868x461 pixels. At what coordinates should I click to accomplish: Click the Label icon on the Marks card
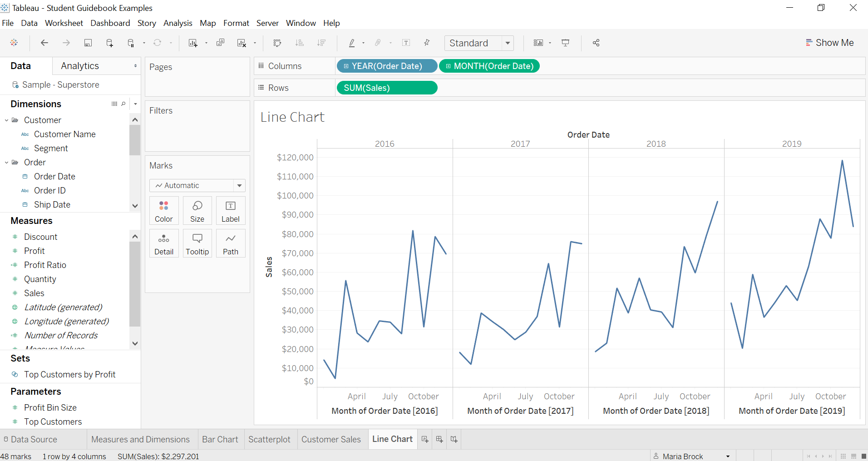point(230,210)
